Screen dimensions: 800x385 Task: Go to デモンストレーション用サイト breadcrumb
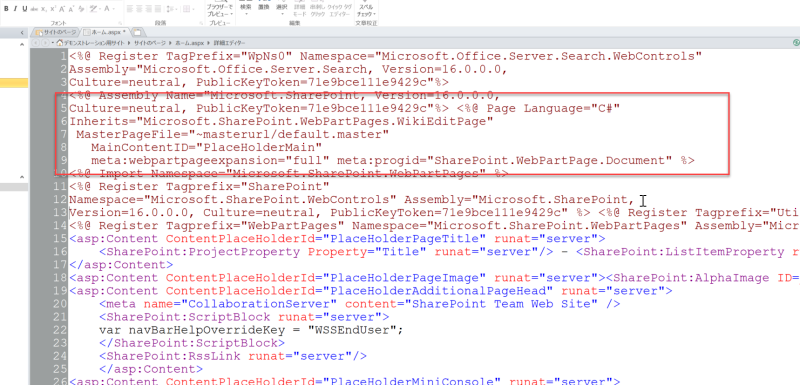coord(94,43)
